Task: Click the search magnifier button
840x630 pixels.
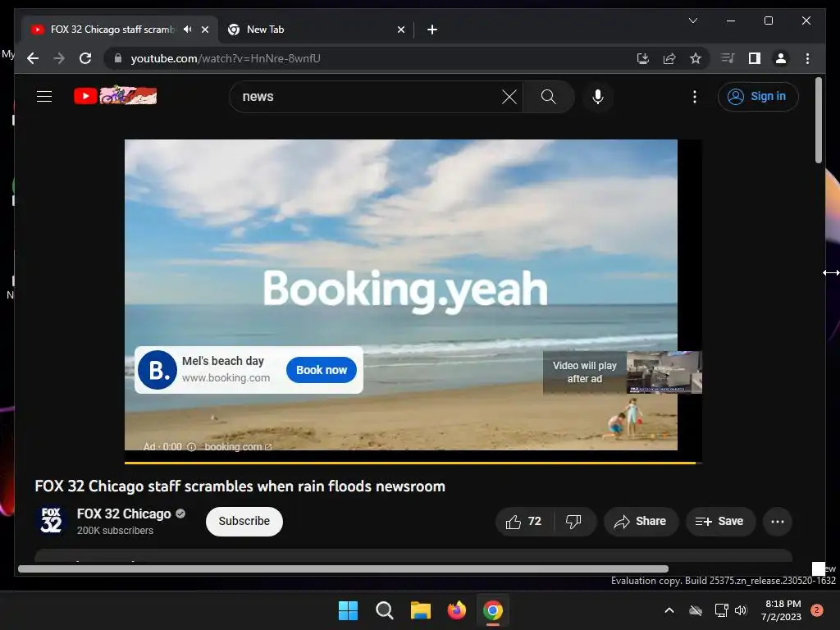Action: 548,97
